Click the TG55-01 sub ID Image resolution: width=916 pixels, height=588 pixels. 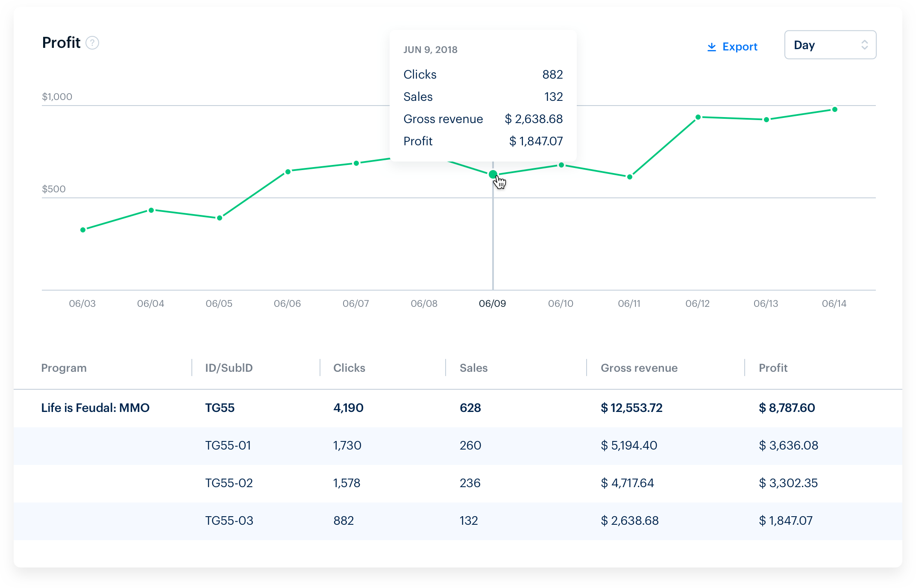pos(228,445)
